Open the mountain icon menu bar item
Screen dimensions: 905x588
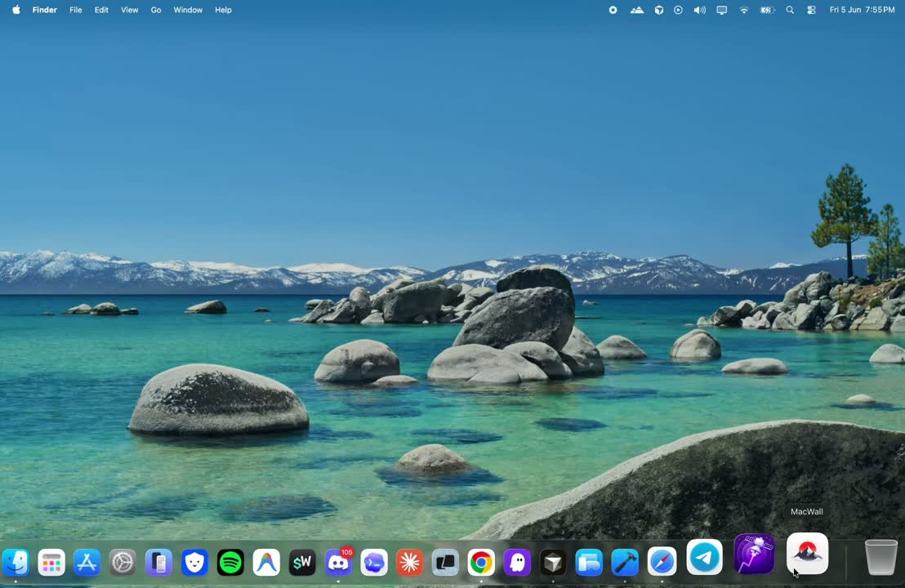636,10
